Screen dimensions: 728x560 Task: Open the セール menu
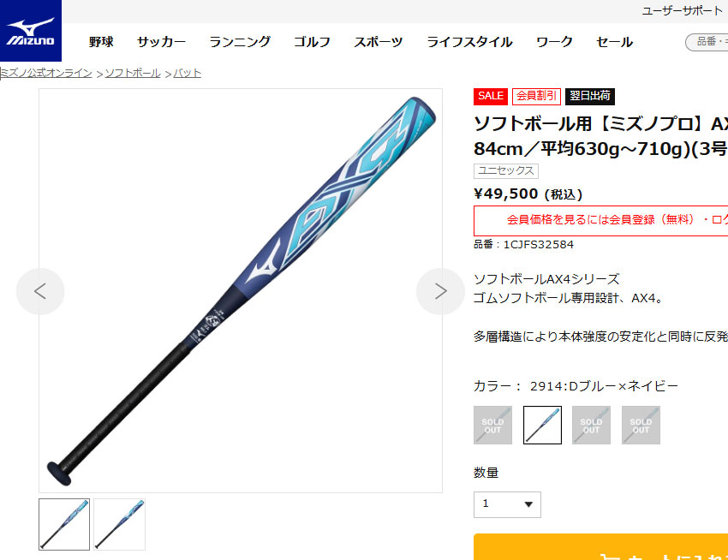tap(614, 42)
